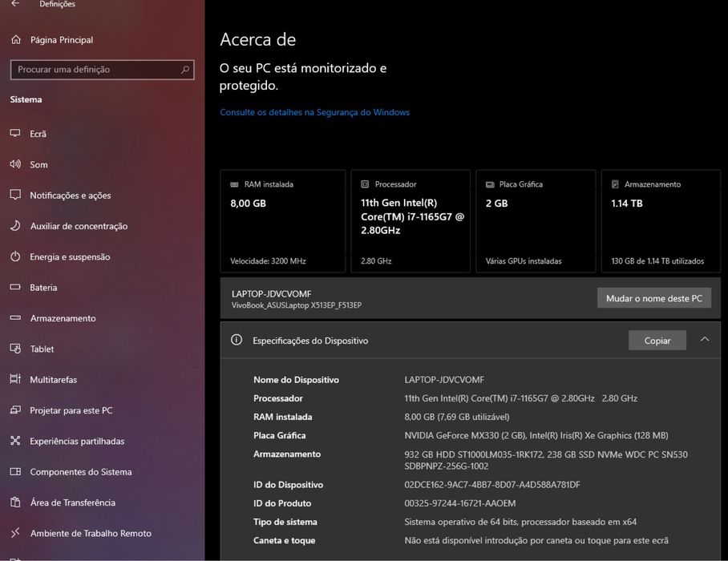The image size is (728, 561).
Task: Click the Ambiente de Trabalho Remoto icon
Action: click(15, 533)
